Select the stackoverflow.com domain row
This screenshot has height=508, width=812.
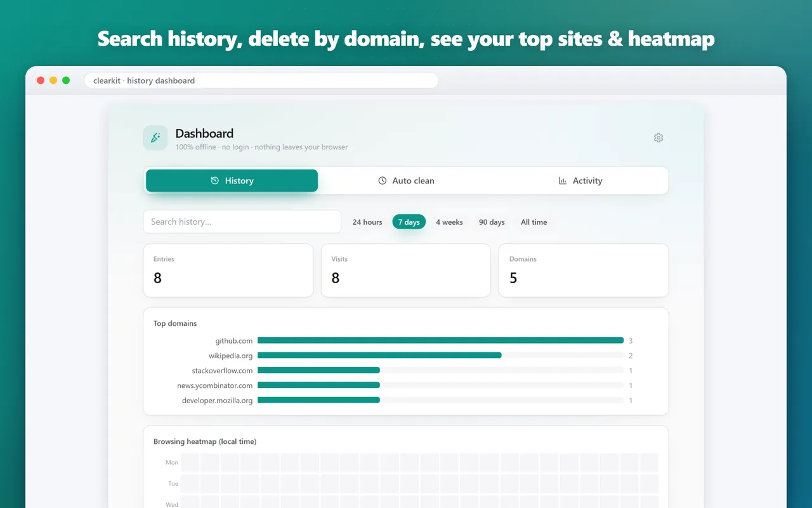[x=406, y=370]
